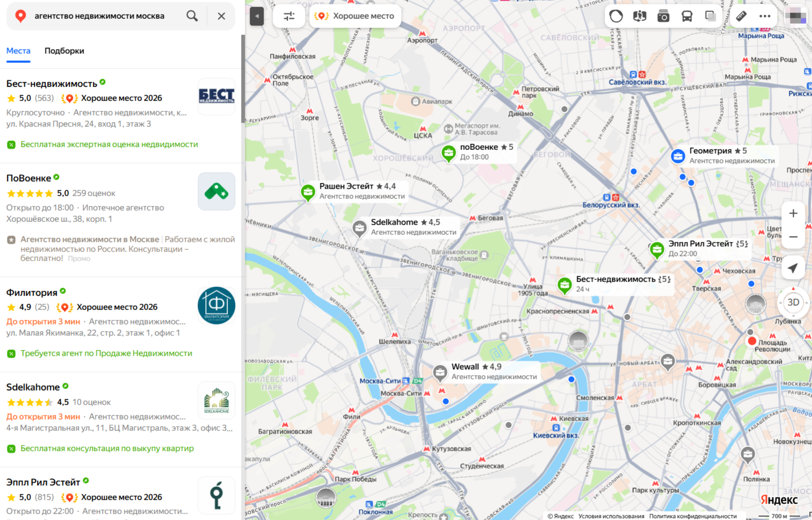The width and height of the screenshot is (812, 520).
Task: Open offer 'Бесплатная консультация по выкупу квартир'
Action: 107,449
